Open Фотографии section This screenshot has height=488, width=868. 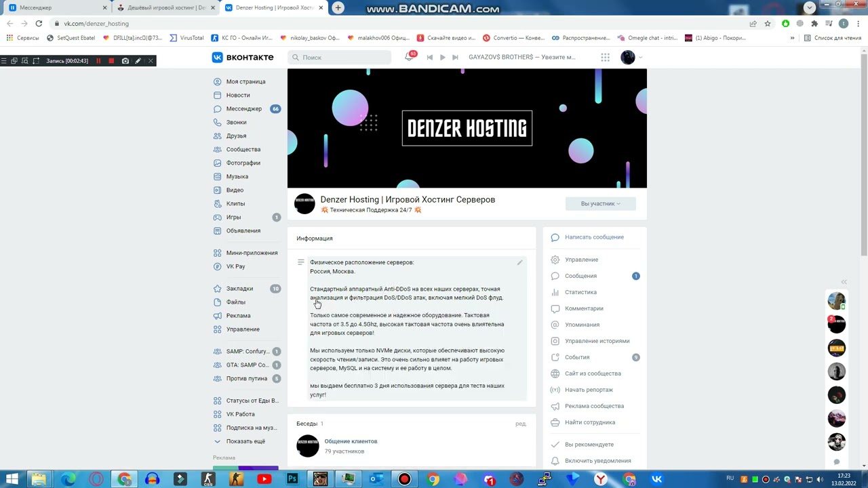(x=243, y=163)
